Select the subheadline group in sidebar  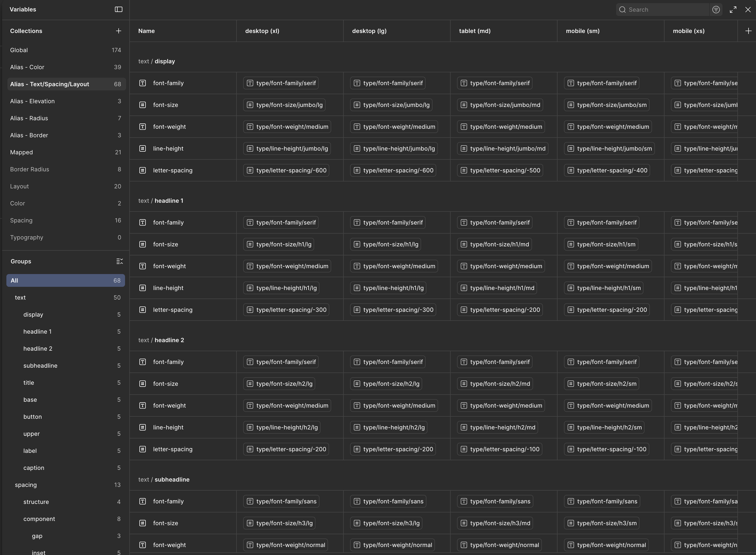click(x=66, y=365)
